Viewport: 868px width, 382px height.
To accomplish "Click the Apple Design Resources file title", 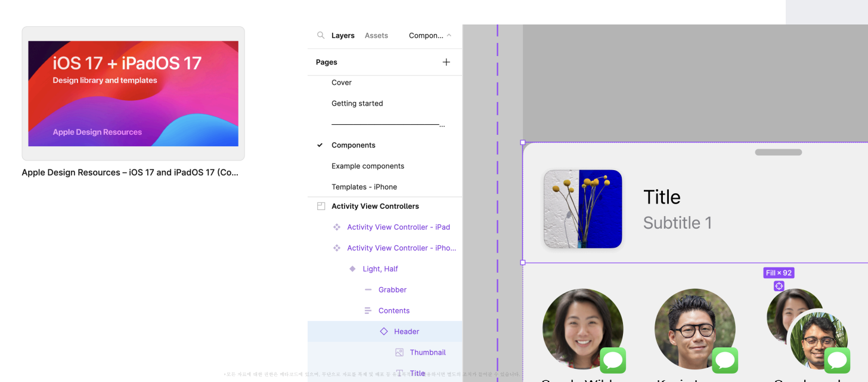I will tap(130, 172).
